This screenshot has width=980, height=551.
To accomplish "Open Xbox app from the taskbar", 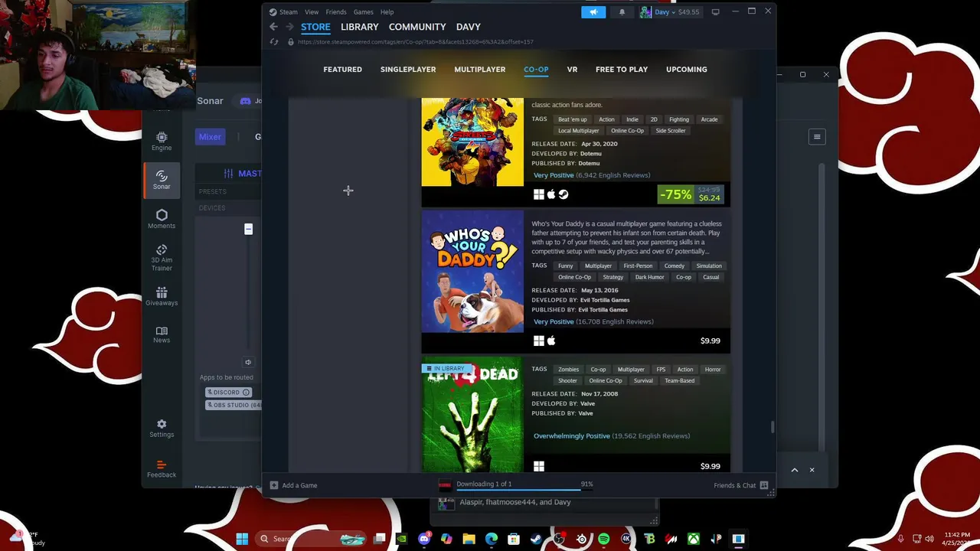I will [x=694, y=539].
